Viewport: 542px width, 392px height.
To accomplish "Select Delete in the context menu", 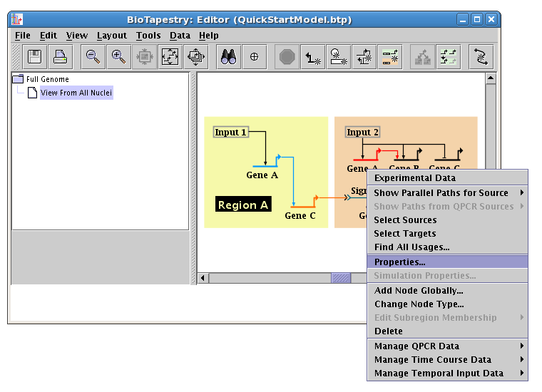I will pos(389,331).
